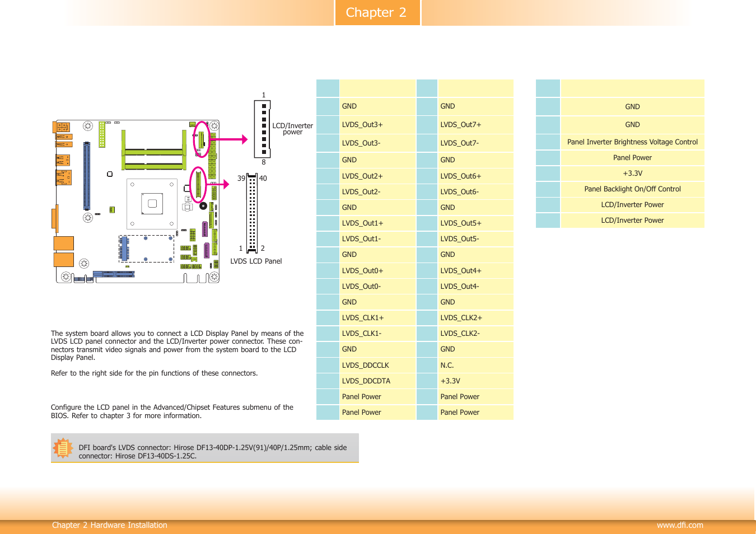Image resolution: width=756 pixels, height=534 pixels.
Task: Click the LVDS_Out4- cell
Action: (x=475, y=287)
